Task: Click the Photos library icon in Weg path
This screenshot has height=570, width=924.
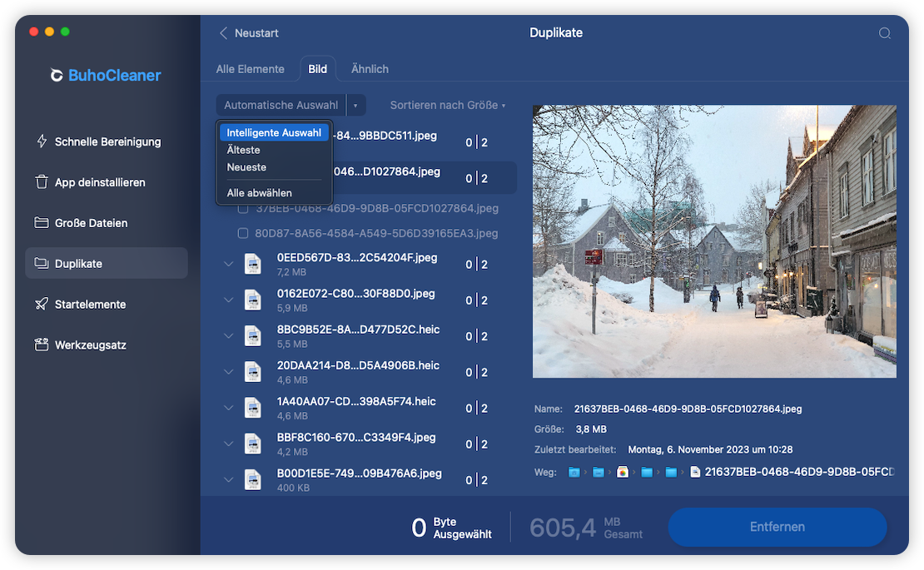Action: pyautogui.click(x=623, y=473)
